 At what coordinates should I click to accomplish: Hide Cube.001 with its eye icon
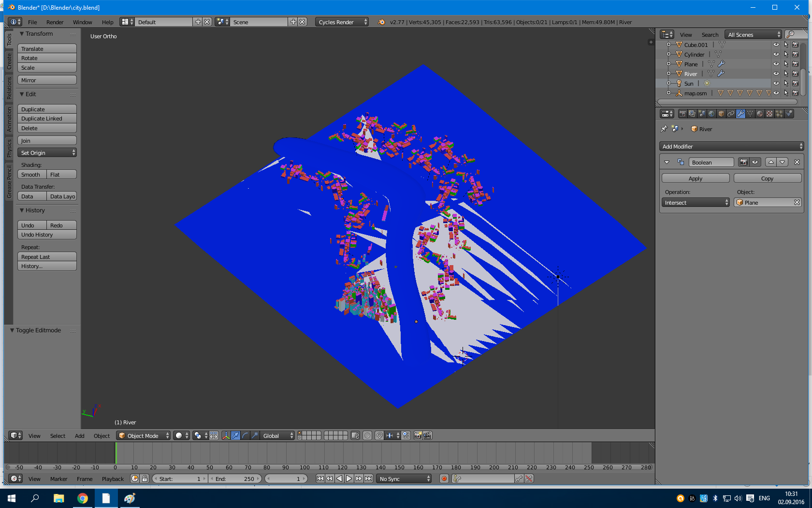[776, 45]
